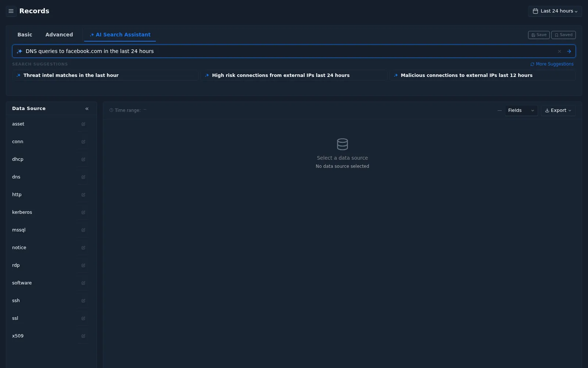Screen dimensions: 588x368
Task: Open edit icon for software data source
Action: tap(83, 283)
